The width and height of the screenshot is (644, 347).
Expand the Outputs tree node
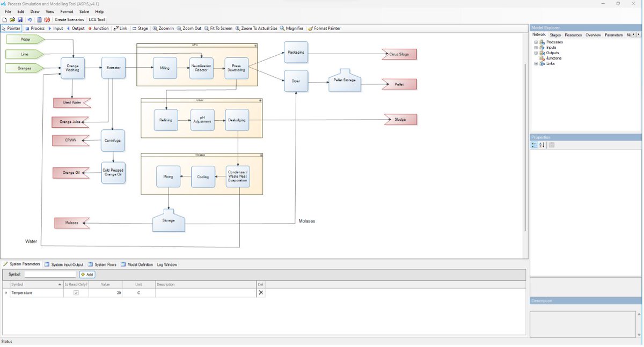[536, 53]
